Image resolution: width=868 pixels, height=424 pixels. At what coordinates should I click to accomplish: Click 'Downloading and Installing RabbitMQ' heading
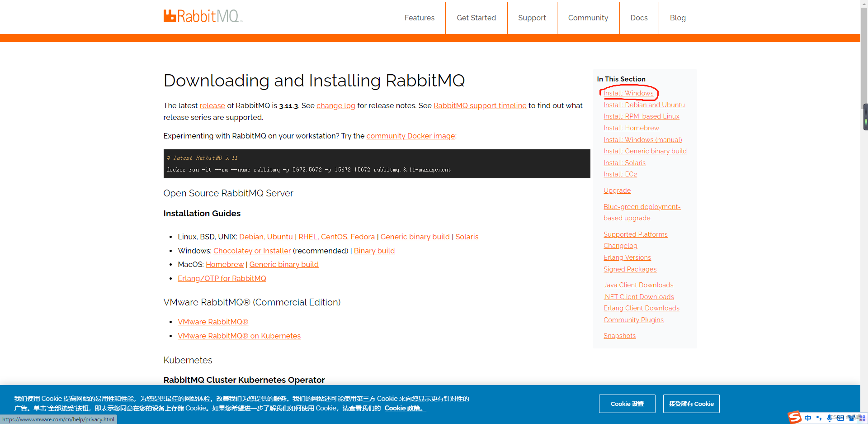(314, 81)
